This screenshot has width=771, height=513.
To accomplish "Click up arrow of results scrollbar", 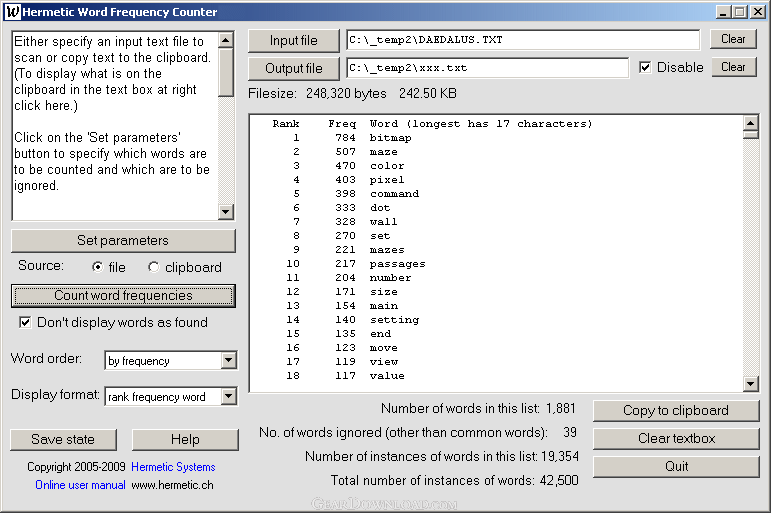I will point(751,123).
